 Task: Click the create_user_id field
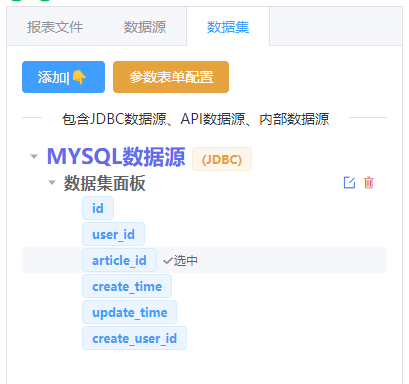(134, 338)
